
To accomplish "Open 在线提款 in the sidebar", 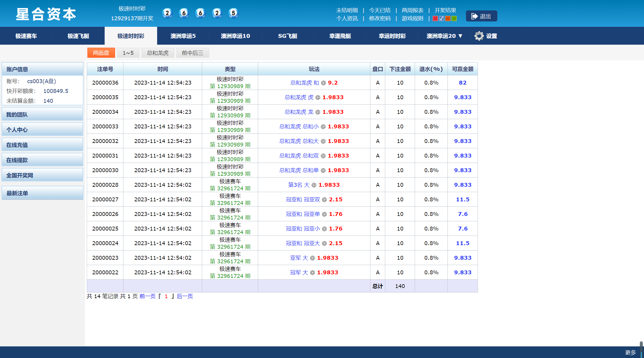I will [42, 160].
